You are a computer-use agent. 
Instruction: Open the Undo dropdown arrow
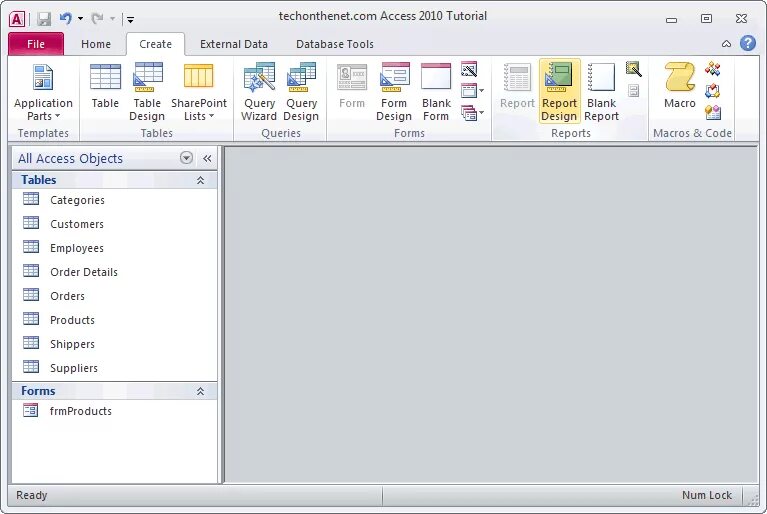pos(80,19)
